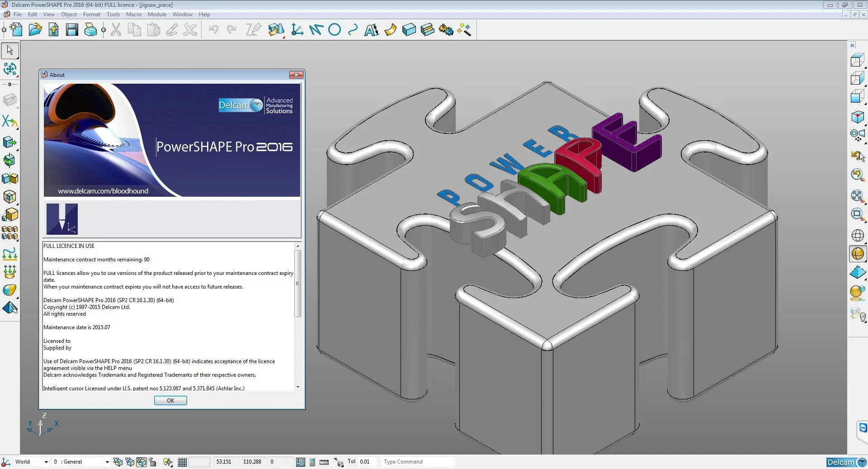Launch the wizard wand icon

[464, 30]
